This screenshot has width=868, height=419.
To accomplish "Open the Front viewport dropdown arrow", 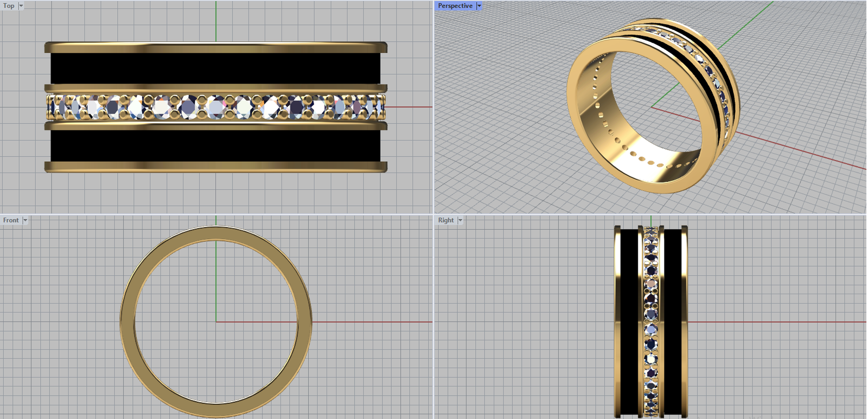I will (25, 220).
